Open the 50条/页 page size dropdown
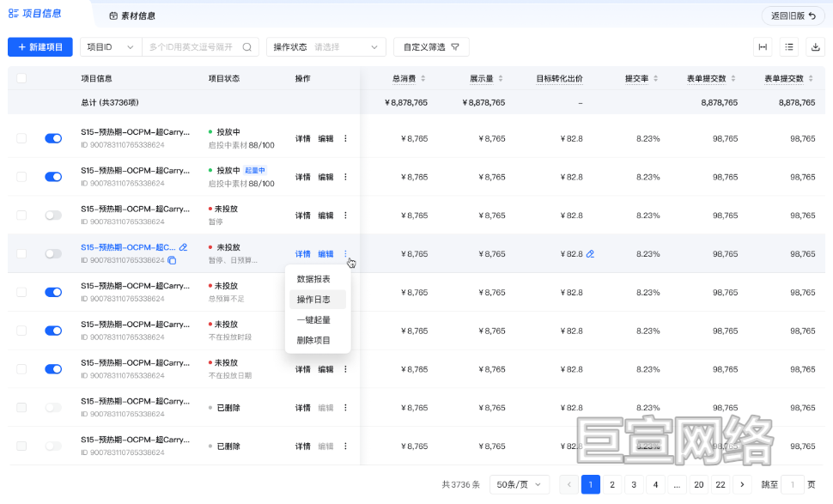The width and height of the screenshot is (833, 504). [519, 484]
